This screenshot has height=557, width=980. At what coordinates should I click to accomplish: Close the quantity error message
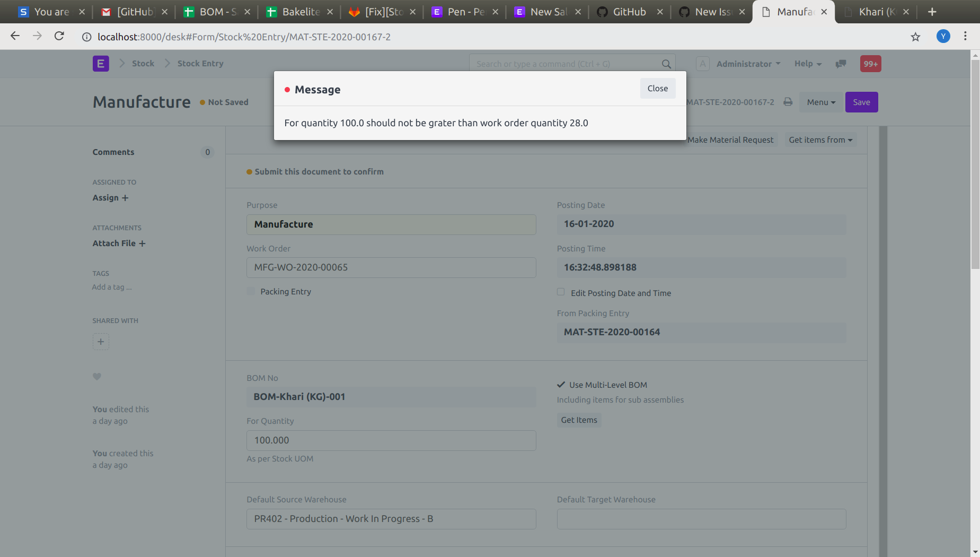click(x=657, y=88)
